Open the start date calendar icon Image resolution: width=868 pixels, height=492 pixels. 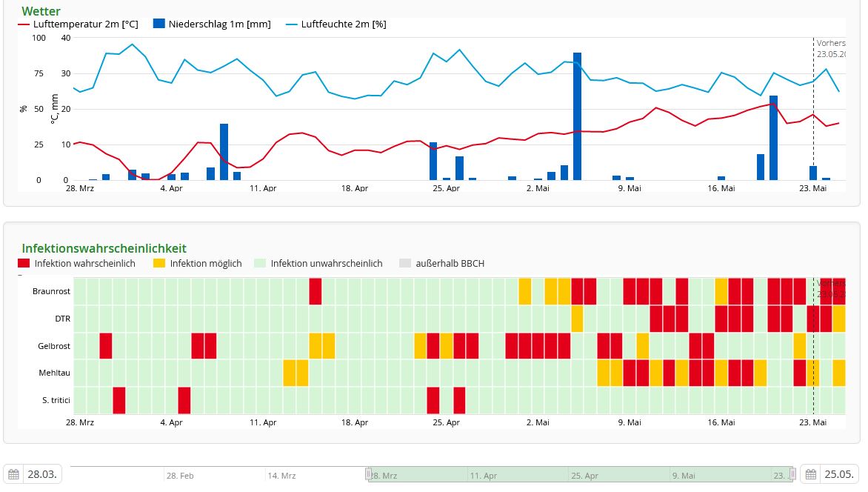[x=13, y=474]
